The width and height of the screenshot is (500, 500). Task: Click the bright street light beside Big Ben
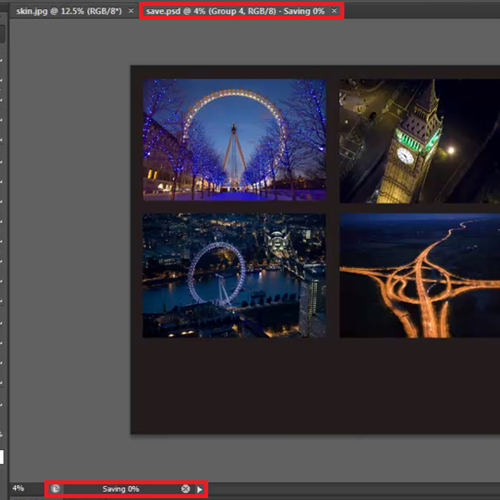tap(451, 150)
